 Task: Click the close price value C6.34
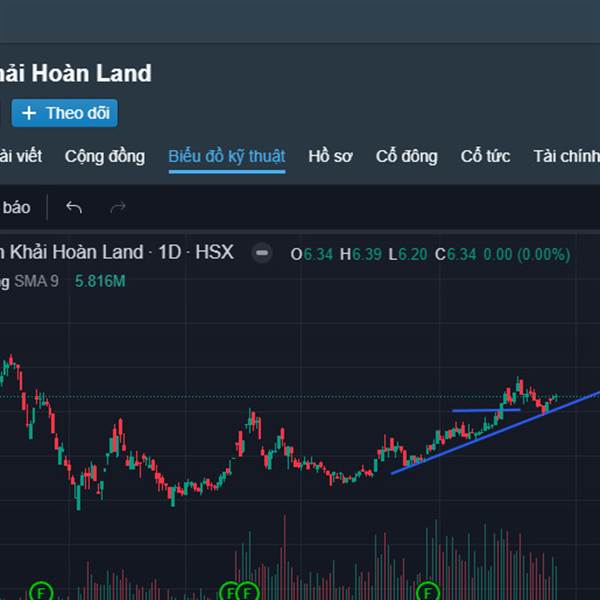point(456,254)
